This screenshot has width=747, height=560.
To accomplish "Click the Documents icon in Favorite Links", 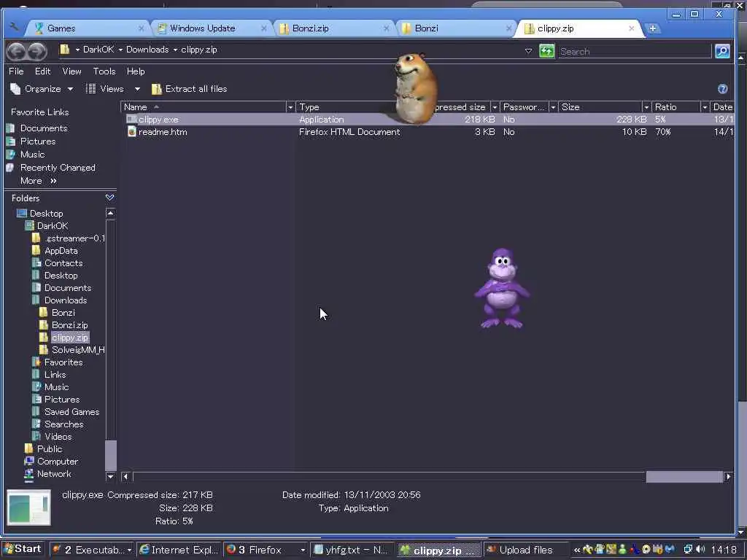I will point(10,128).
